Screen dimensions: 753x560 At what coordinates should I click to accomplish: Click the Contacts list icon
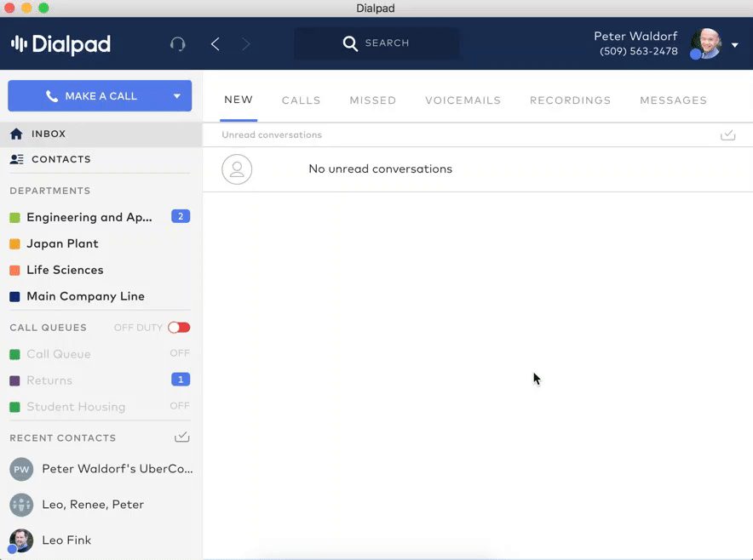point(17,159)
